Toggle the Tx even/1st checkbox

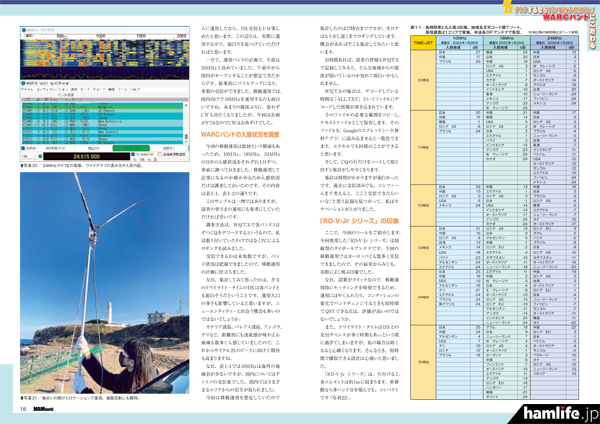(133, 154)
